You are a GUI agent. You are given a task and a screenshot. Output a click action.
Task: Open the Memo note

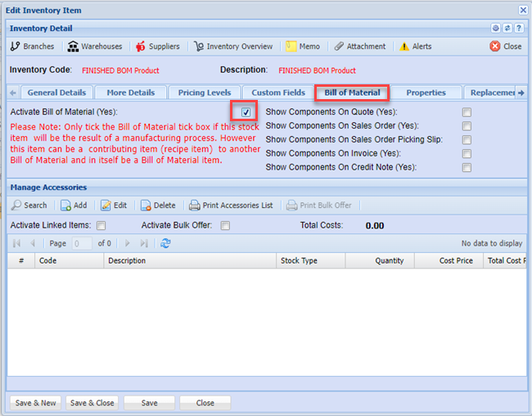304,47
